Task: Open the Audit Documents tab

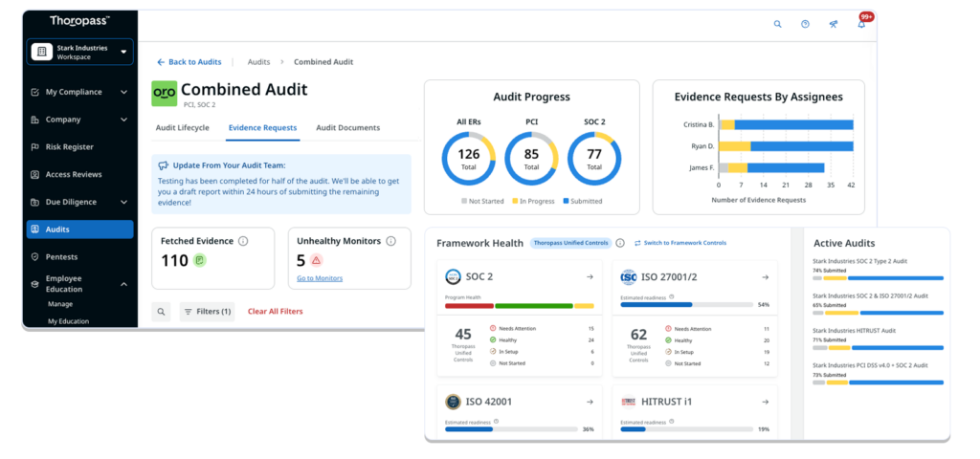Action: click(347, 127)
